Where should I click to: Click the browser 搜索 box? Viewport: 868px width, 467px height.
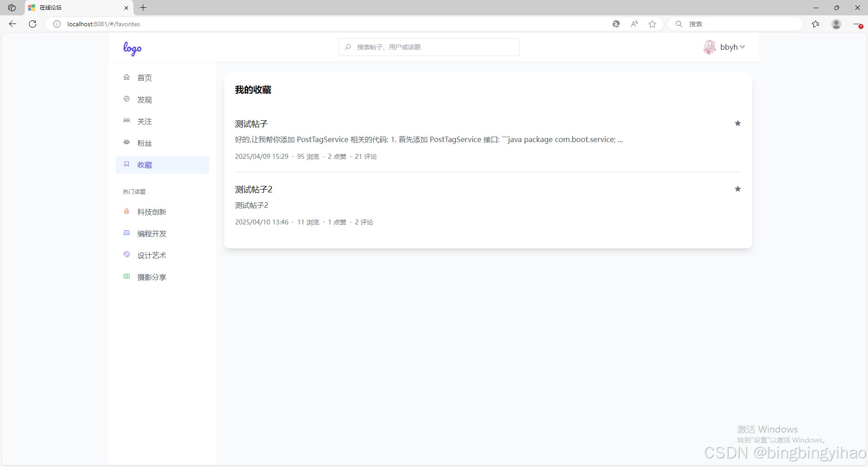coord(736,24)
